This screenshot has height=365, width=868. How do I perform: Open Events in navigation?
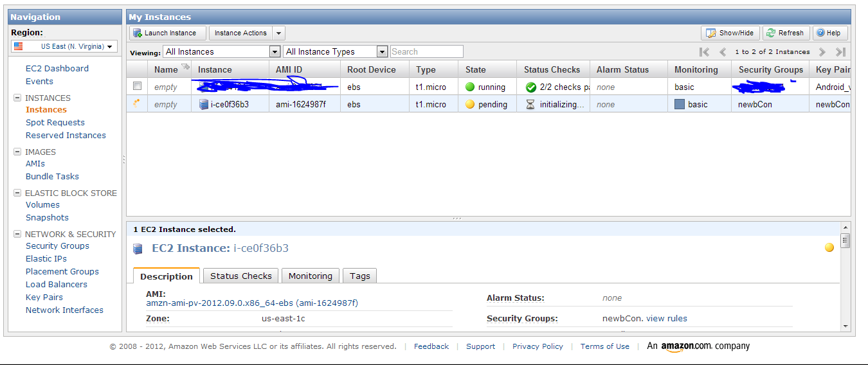coord(39,81)
